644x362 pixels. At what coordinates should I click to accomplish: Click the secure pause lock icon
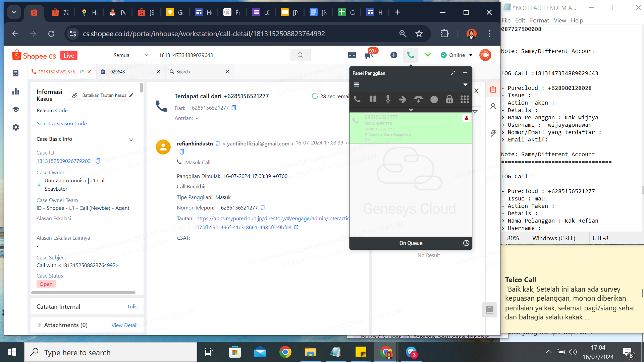pos(449,99)
